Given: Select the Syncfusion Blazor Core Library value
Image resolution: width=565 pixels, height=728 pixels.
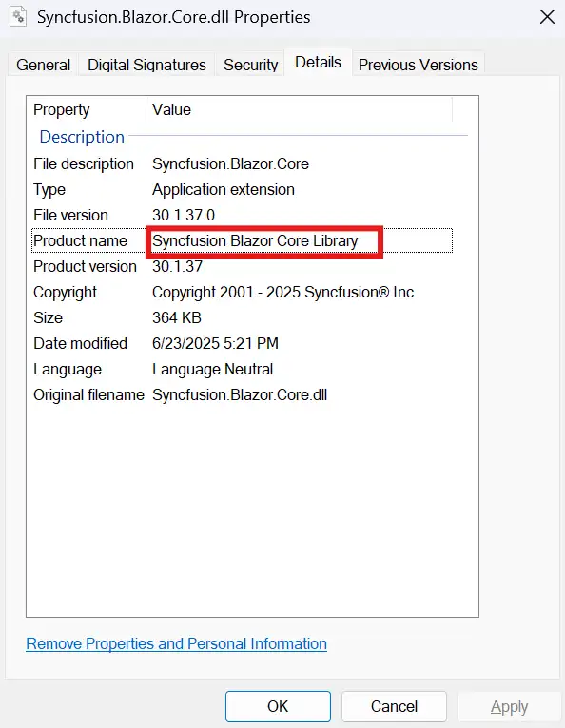Looking at the screenshot, I should click(x=255, y=240).
